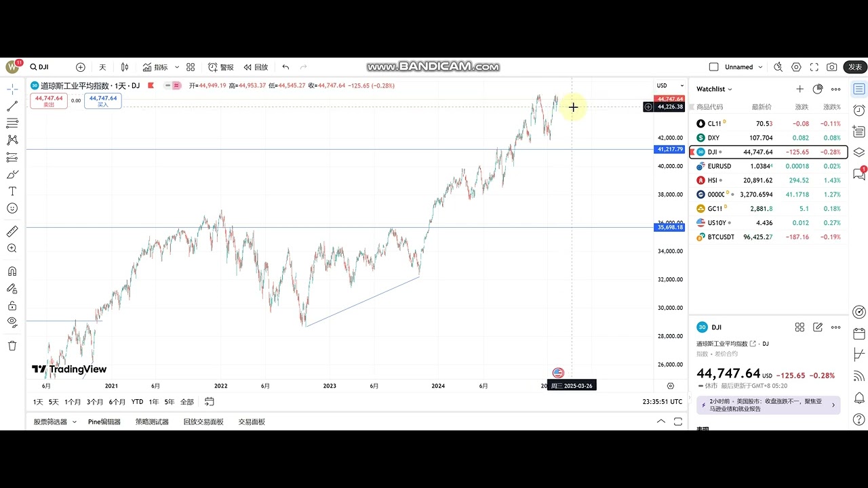
Task: Open the 交易面板 trading panel tab
Action: point(252,422)
